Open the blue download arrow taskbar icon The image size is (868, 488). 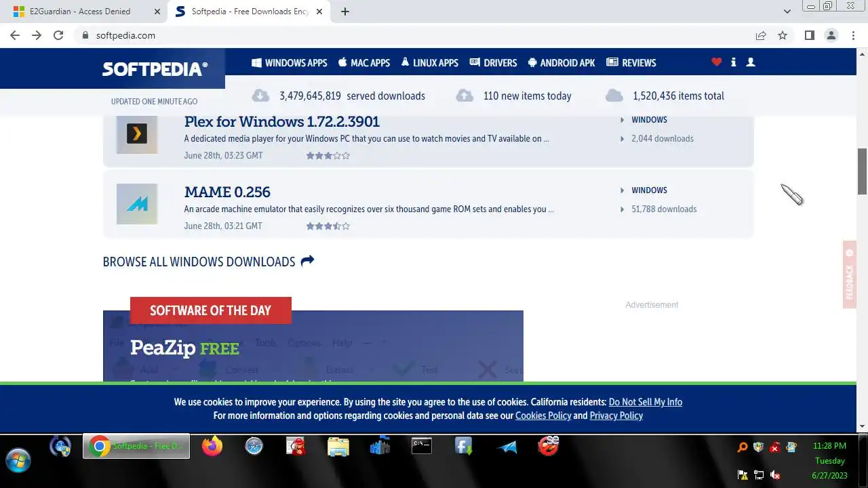click(x=464, y=446)
